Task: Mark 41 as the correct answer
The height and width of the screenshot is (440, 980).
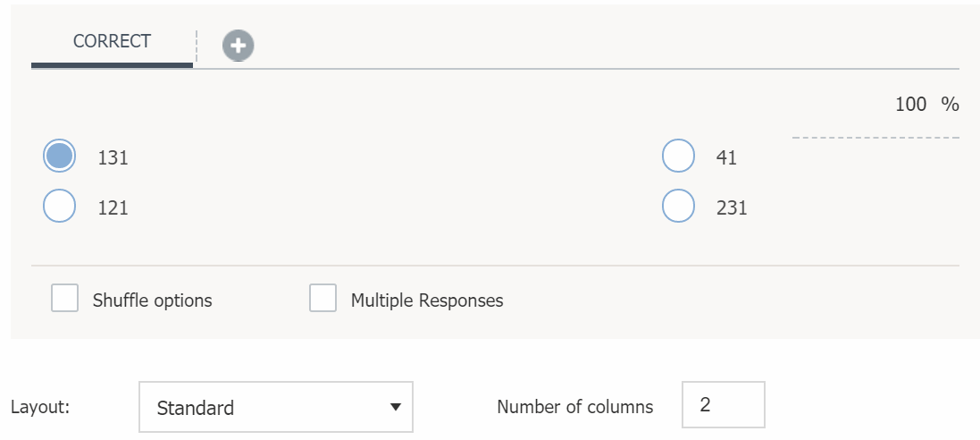Action: tap(678, 157)
